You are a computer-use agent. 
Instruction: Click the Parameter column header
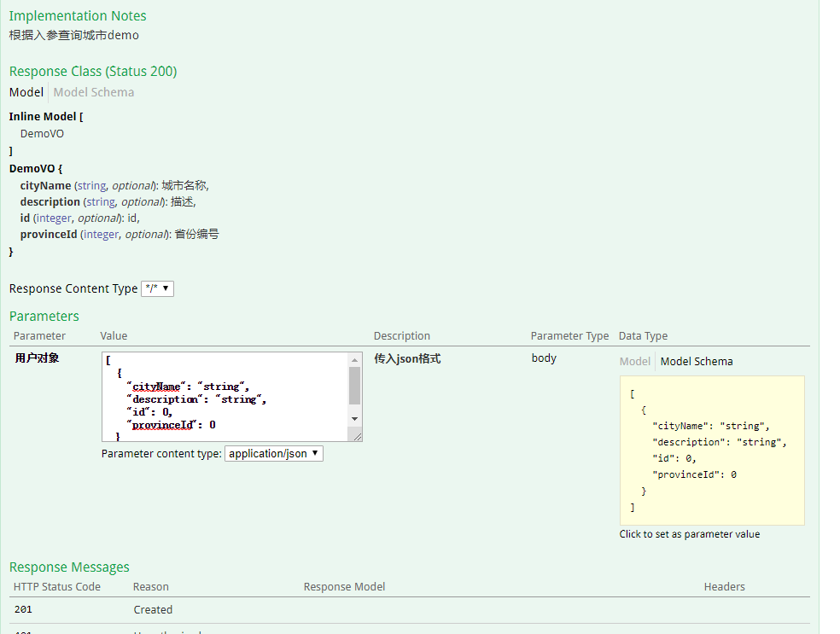[39, 335]
